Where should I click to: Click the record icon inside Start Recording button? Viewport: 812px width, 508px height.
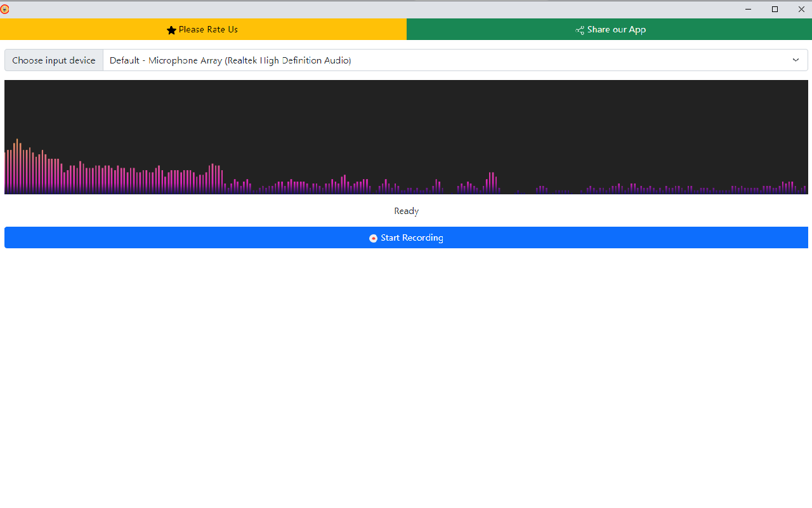(374, 237)
